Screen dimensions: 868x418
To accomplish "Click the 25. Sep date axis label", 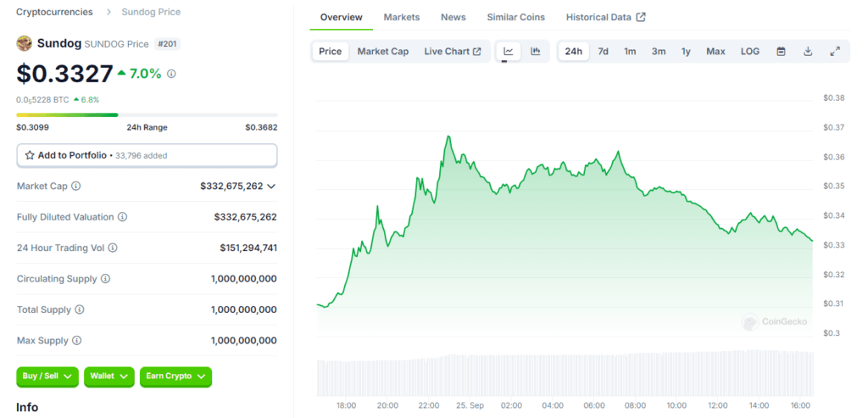I will pyautogui.click(x=470, y=406).
